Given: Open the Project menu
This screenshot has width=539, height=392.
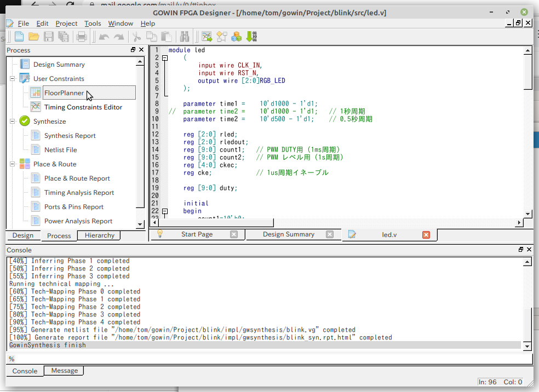Looking at the screenshot, I should (x=66, y=24).
